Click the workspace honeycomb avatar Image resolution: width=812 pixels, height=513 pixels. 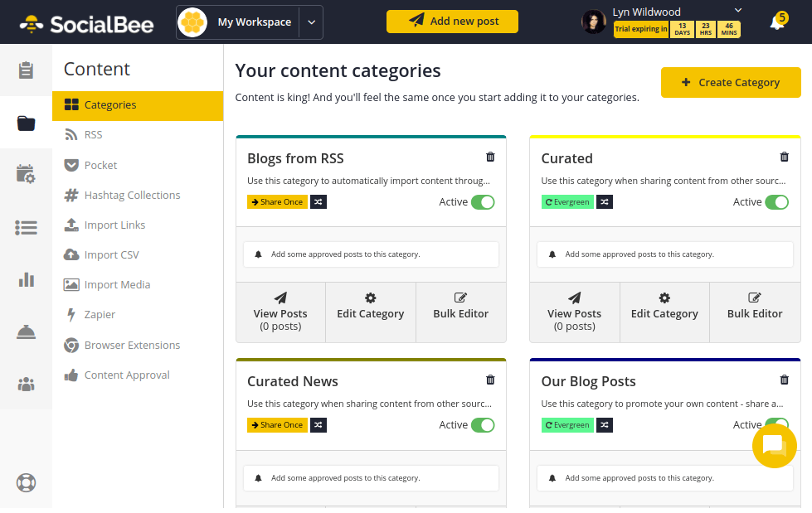click(192, 22)
